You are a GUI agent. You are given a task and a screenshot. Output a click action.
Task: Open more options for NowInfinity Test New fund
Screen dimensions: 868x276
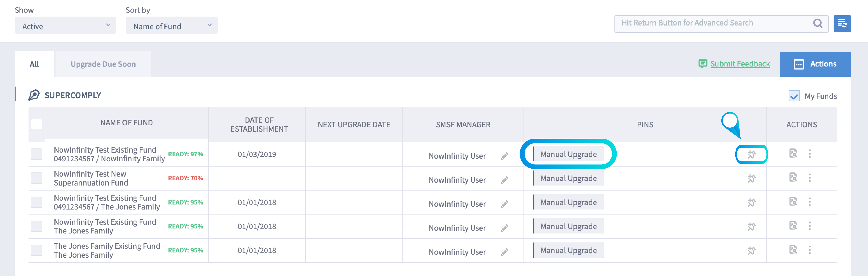[x=810, y=177]
